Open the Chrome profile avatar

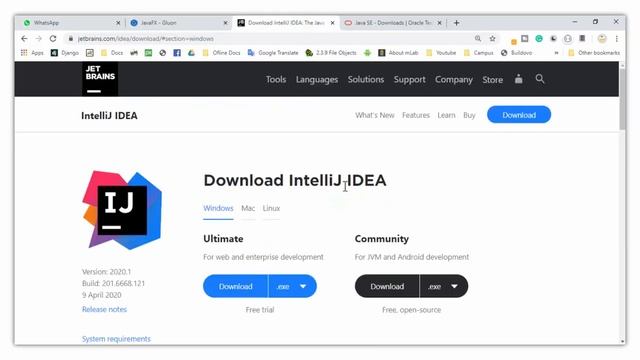602,38
